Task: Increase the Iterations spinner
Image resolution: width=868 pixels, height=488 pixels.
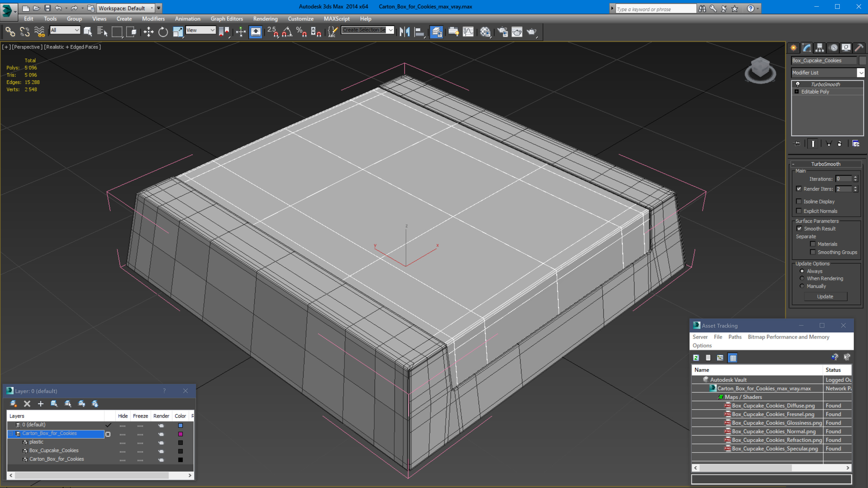Action: pos(855,177)
